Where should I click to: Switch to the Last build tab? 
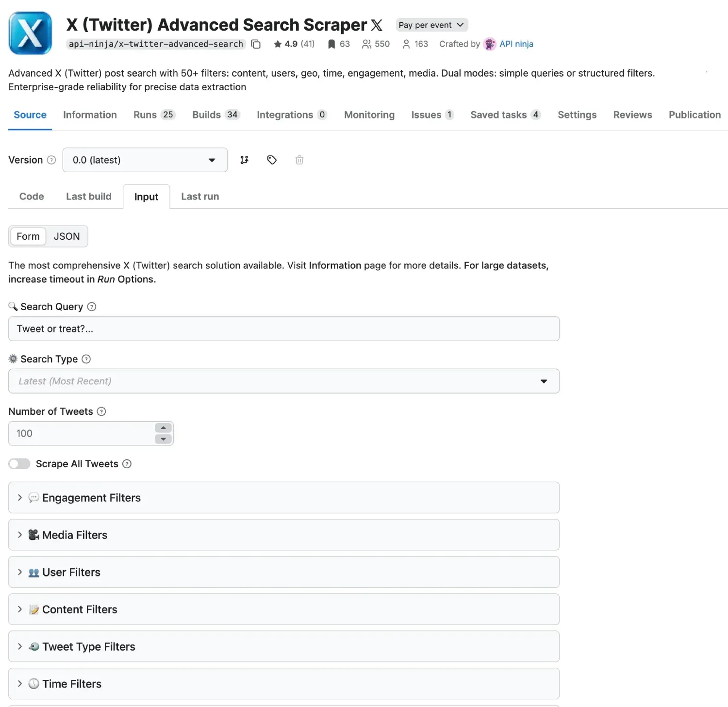pyautogui.click(x=89, y=197)
